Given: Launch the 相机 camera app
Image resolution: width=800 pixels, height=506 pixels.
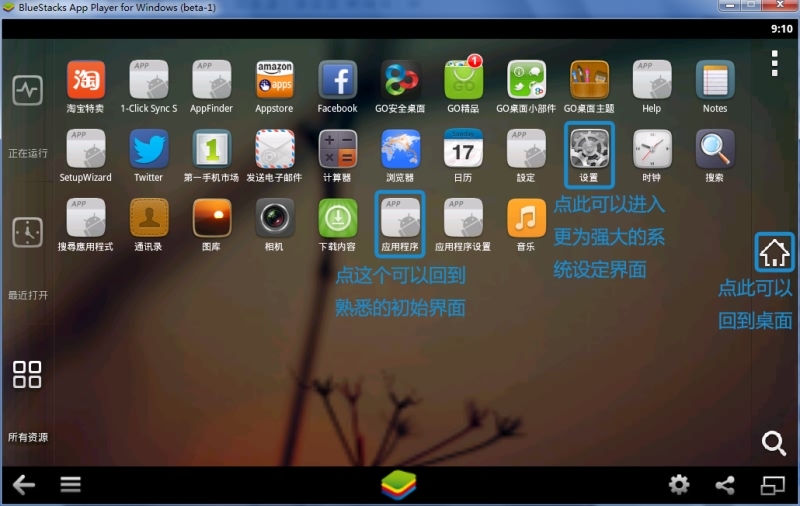Looking at the screenshot, I should tap(274, 218).
